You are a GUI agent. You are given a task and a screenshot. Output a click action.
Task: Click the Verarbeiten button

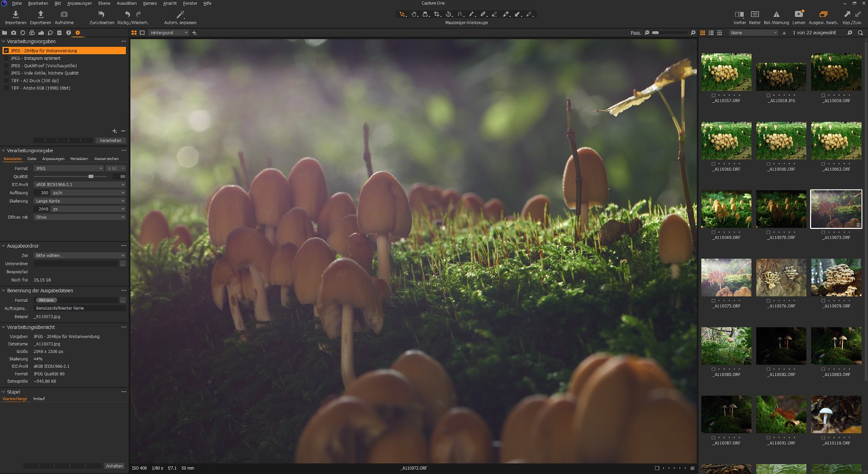click(x=111, y=141)
